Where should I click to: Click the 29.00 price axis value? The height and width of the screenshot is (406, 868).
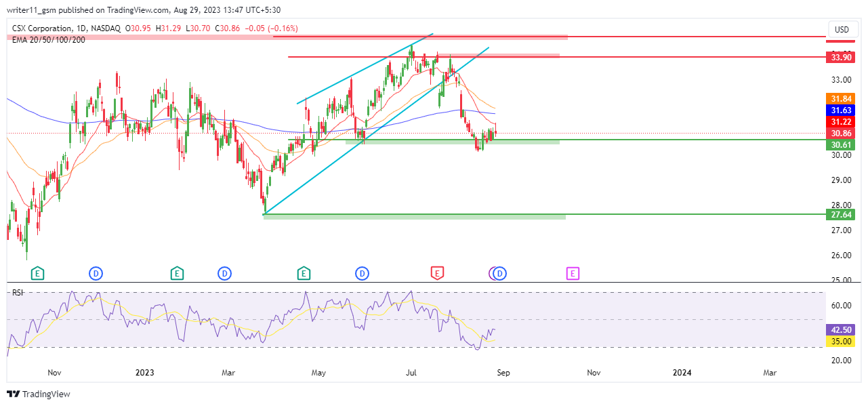click(841, 180)
